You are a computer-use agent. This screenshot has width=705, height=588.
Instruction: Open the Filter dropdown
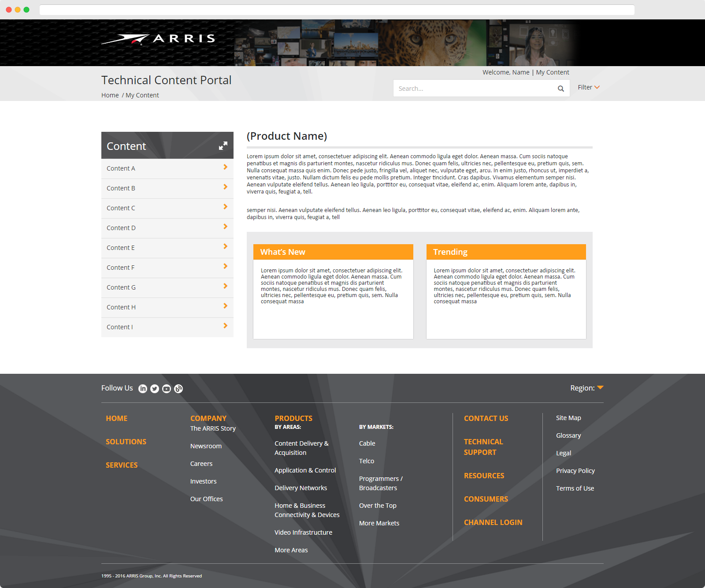[588, 87]
